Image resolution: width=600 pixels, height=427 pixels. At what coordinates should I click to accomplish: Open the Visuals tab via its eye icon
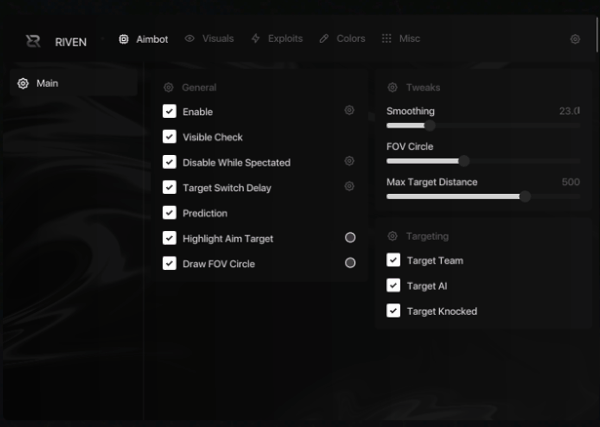pos(189,39)
